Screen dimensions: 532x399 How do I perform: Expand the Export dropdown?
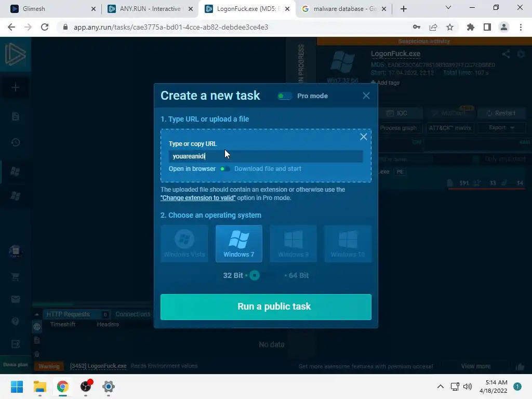click(501, 128)
